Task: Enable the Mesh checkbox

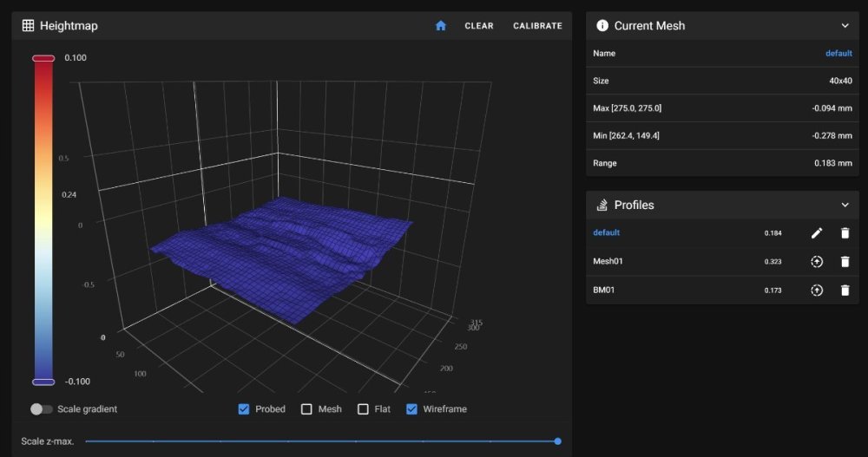Action: click(x=306, y=408)
